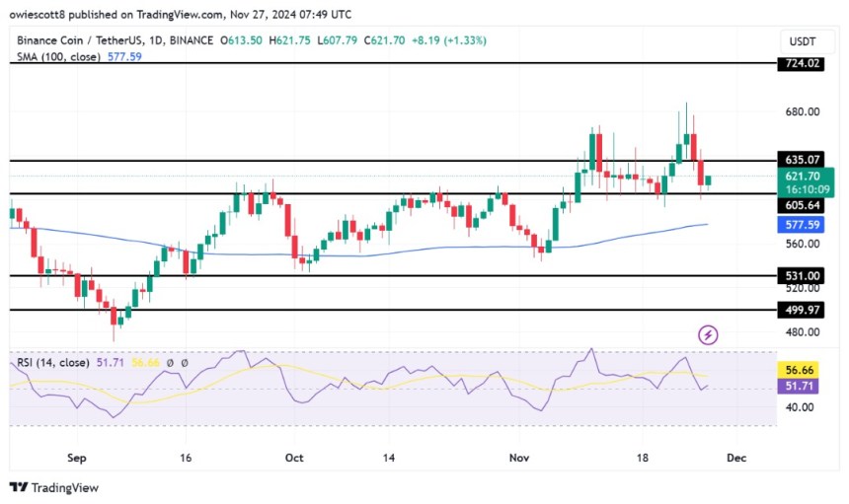This screenshot has height=504, width=849.
Task: Click the 18 date label on time axis
Action: tap(642, 458)
